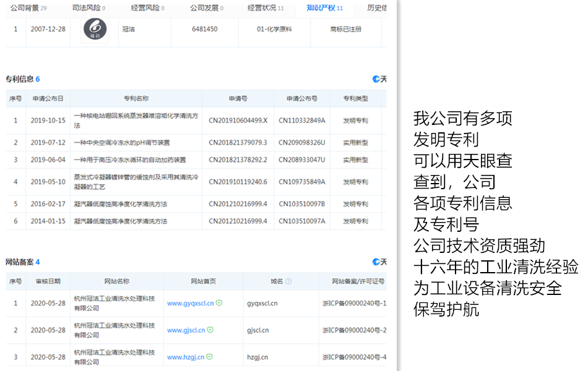
Task: Go to the 公司发展 tab
Action: pyautogui.click(x=205, y=8)
